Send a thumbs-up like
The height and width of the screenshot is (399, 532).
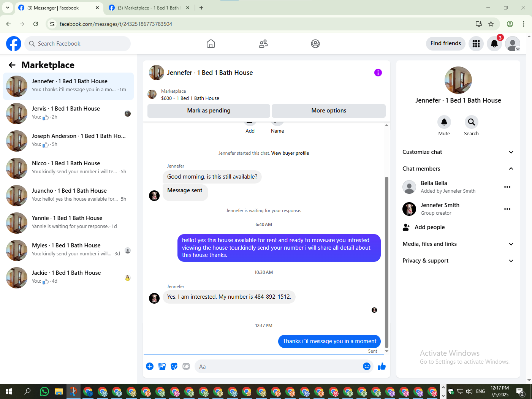382,366
